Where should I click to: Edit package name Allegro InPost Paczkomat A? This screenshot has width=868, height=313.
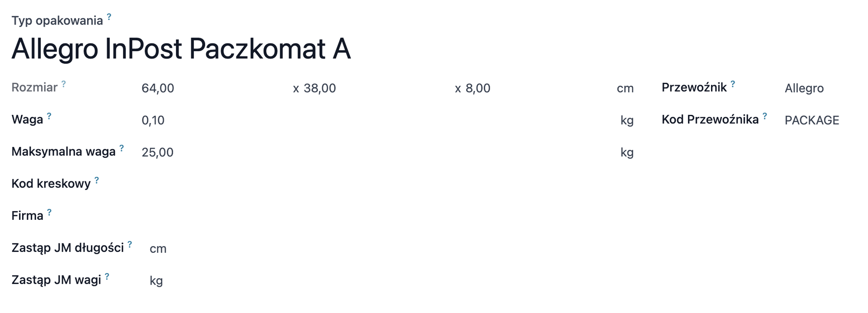coord(181,49)
